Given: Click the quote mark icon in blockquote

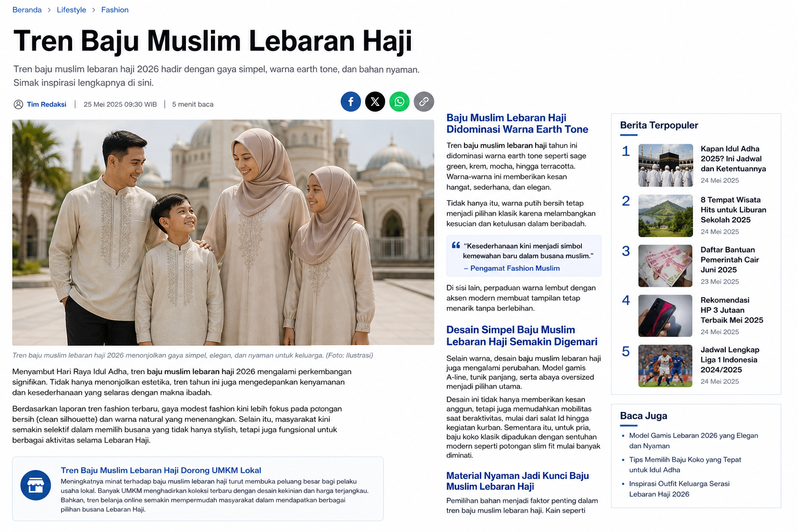Looking at the screenshot, I should click(x=456, y=245).
